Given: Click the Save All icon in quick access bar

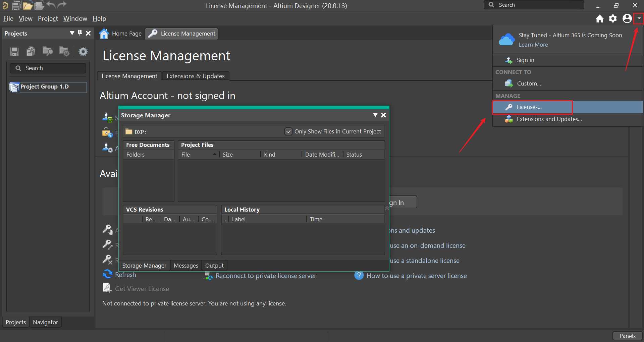Looking at the screenshot, I should pos(17,5).
